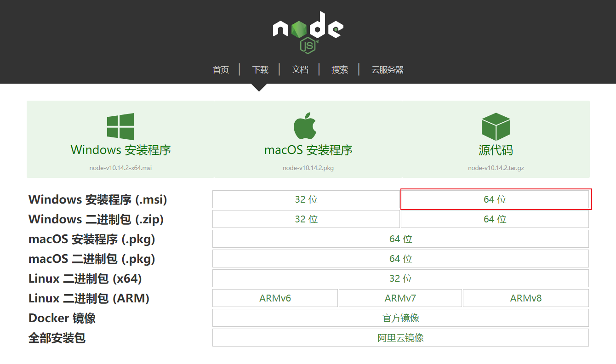This screenshot has width=616, height=364.
Task: Open the 首页 navigation item
Action: (x=221, y=70)
